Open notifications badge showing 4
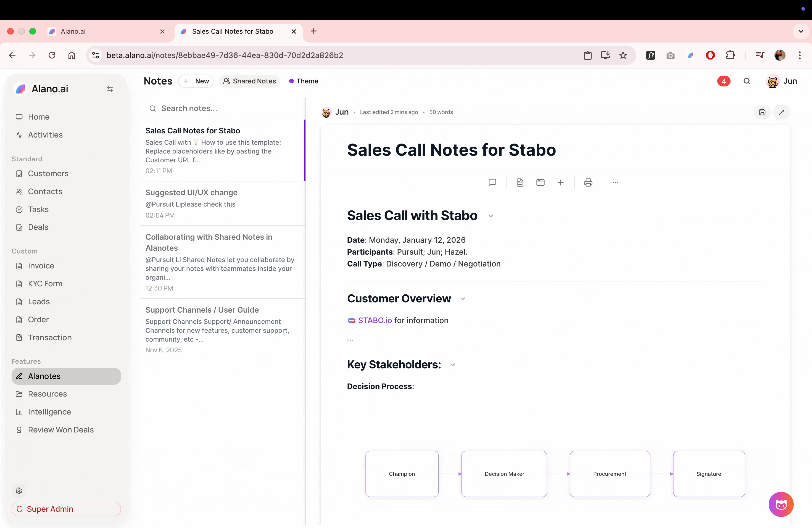The height and width of the screenshot is (528, 812). point(724,81)
